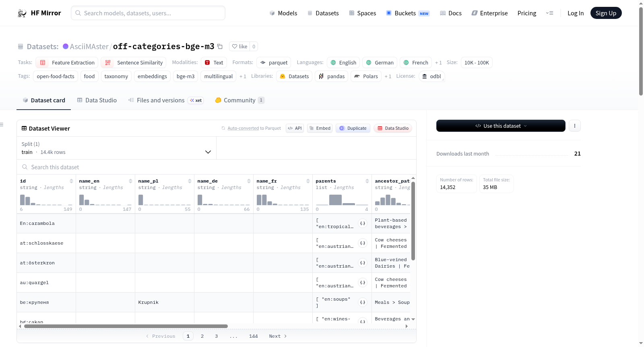Go to Datasets in the top navigation

[323, 13]
